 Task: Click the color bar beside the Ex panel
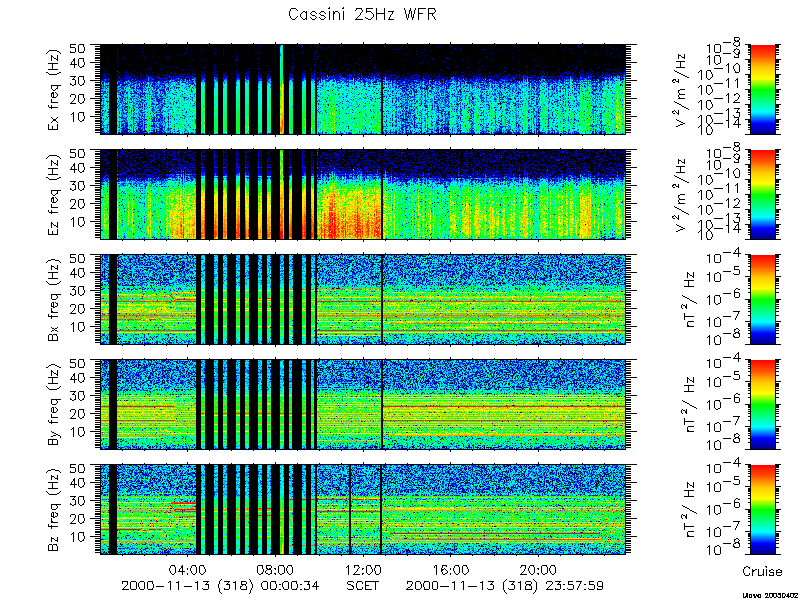tap(763, 89)
